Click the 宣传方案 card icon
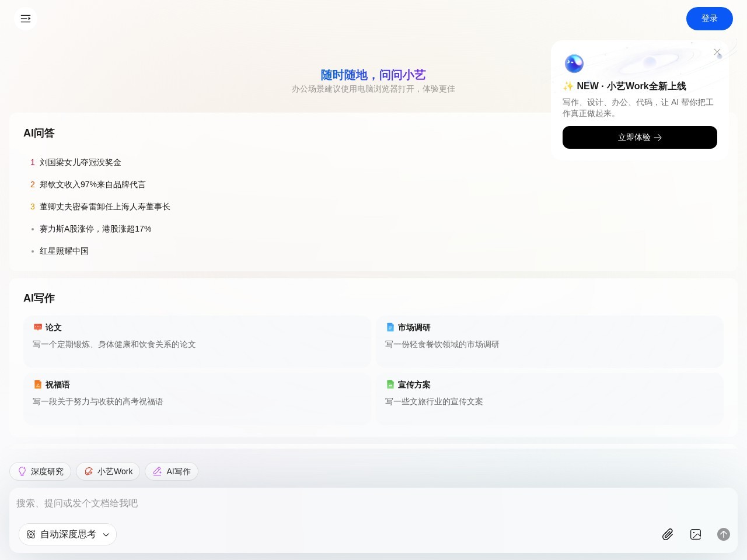Screen dimensions: 747x560 (390, 384)
